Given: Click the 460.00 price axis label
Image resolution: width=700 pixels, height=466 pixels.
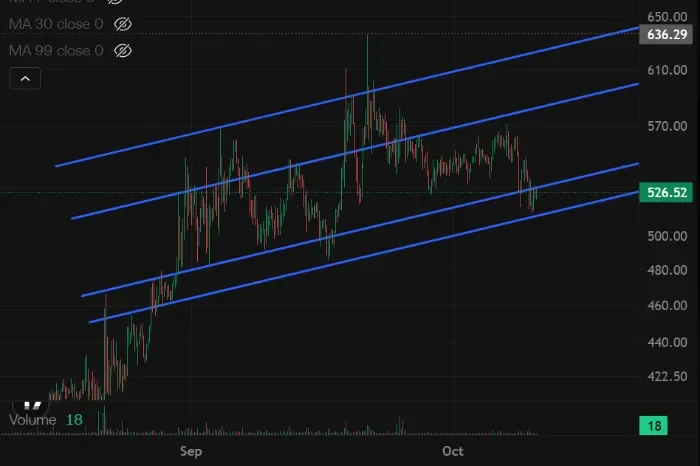Looking at the screenshot, I should (x=667, y=306).
